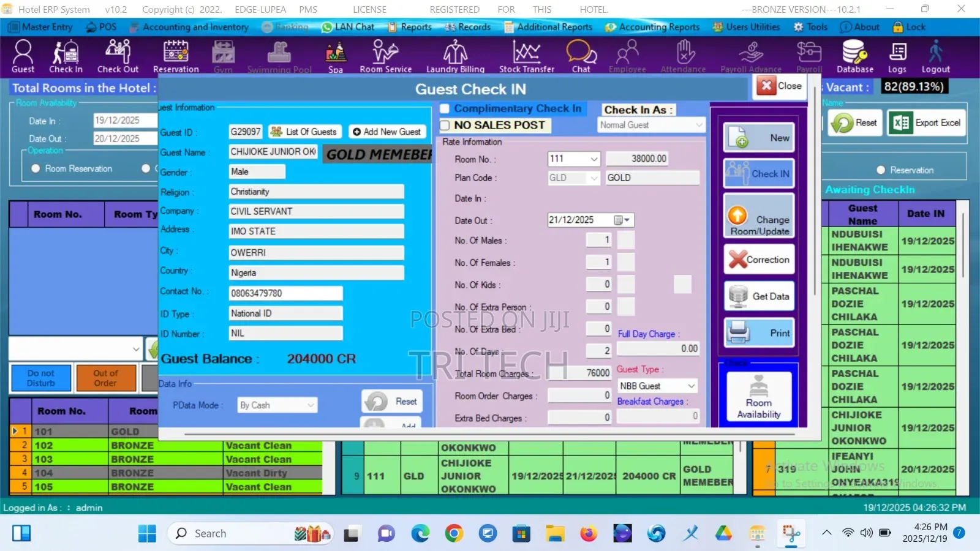This screenshot has width=980, height=551.
Task: Click the orange Out of Order button
Action: (x=106, y=378)
